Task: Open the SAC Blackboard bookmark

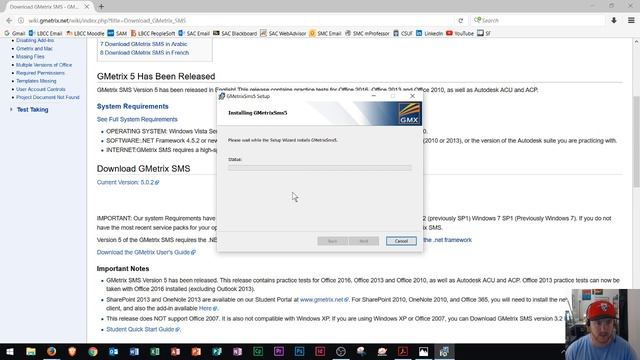Action: [x=235, y=33]
